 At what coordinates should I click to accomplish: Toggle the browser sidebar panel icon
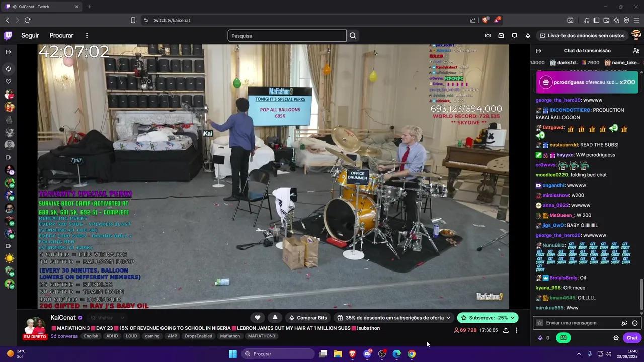pos(596,20)
